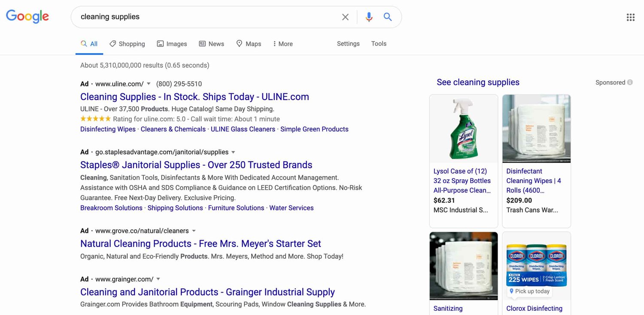Select the Clorox 225 wipes product image
Viewport: 644px width, 315px height.
coord(536,264)
